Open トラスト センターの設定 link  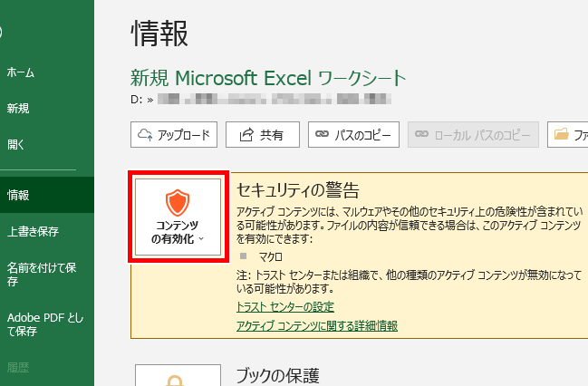pyautogui.click(x=285, y=307)
